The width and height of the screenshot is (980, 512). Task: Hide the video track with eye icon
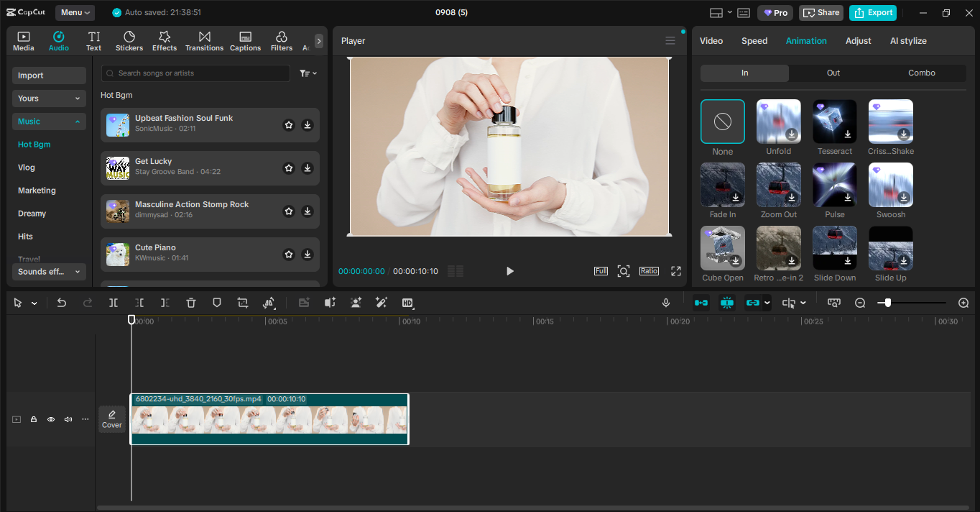click(51, 419)
